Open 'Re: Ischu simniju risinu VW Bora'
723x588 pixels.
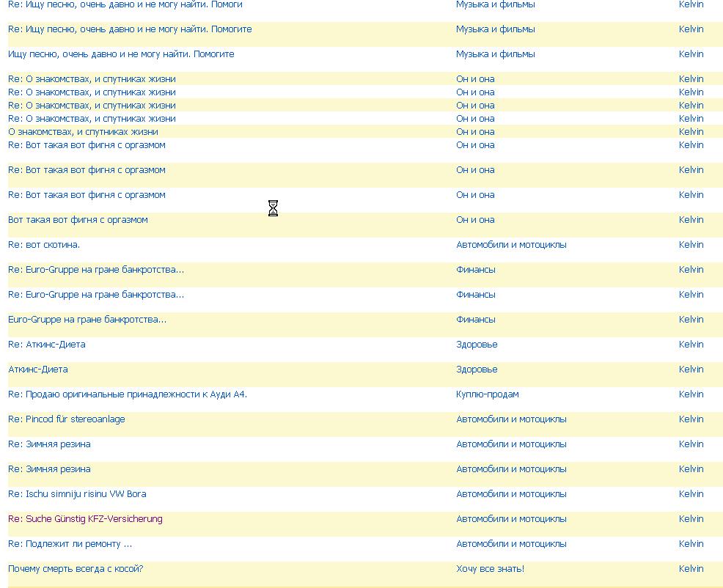pyautogui.click(x=77, y=494)
